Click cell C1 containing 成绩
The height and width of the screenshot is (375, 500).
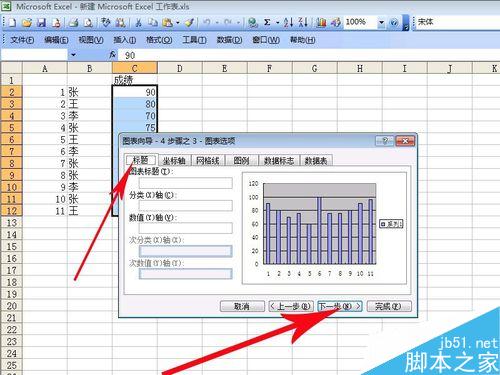[x=135, y=80]
